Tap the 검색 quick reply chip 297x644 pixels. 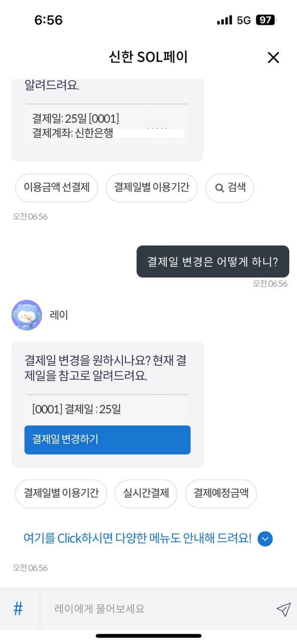point(229,187)
